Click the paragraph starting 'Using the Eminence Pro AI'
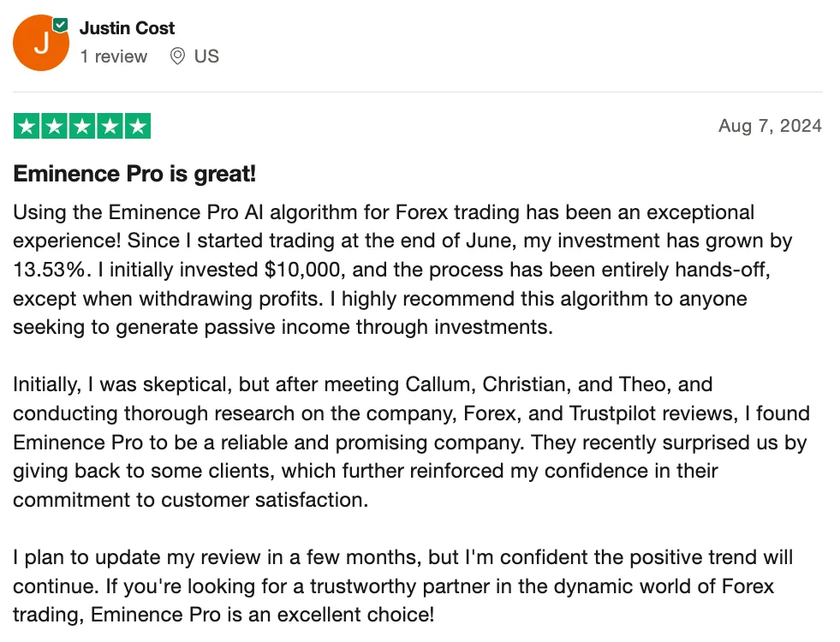The width and height of the screenshot is (840, 642). click(x=402, y=270)
